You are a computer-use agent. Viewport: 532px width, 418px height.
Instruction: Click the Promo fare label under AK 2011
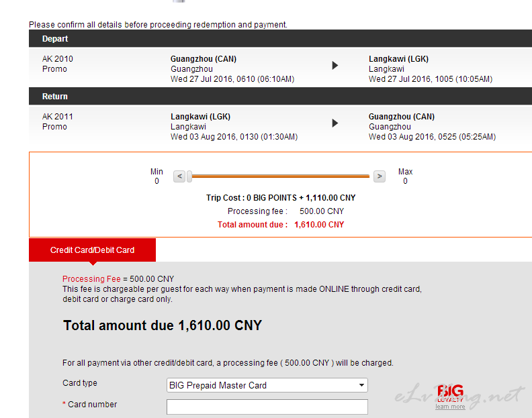coord(54,127)
